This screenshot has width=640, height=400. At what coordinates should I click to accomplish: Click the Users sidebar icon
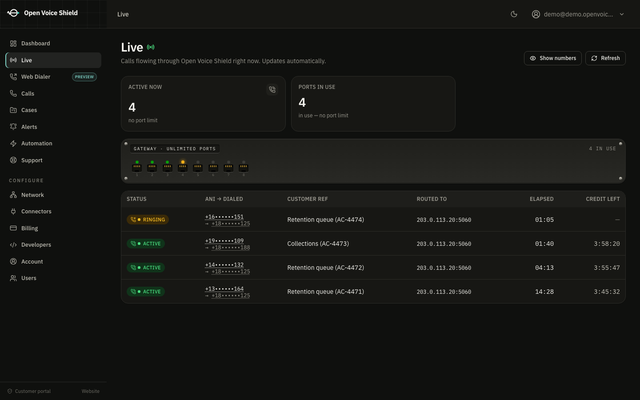(x=13, y=278)
